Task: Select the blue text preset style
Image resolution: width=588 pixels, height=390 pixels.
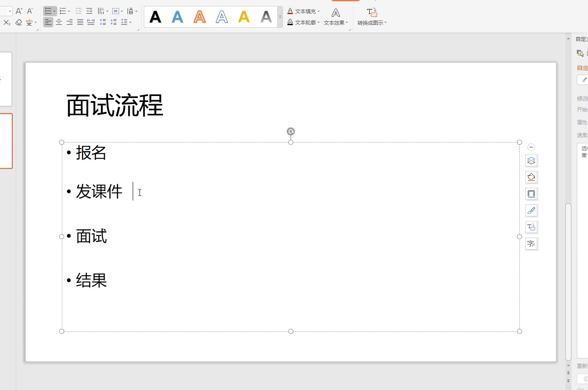Action: tap(178, 17)
